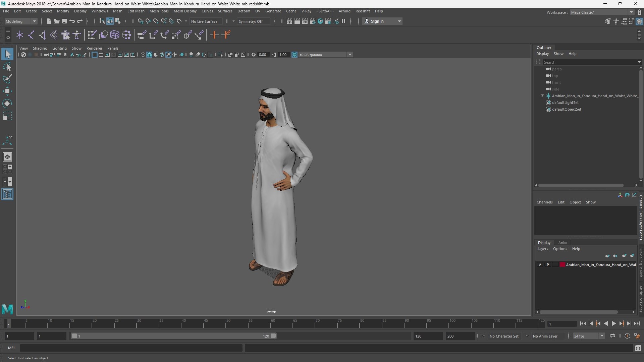This screenshot has height=362, width=644.
Task: Snap to grid icon in status line
Action: point(140,21)
